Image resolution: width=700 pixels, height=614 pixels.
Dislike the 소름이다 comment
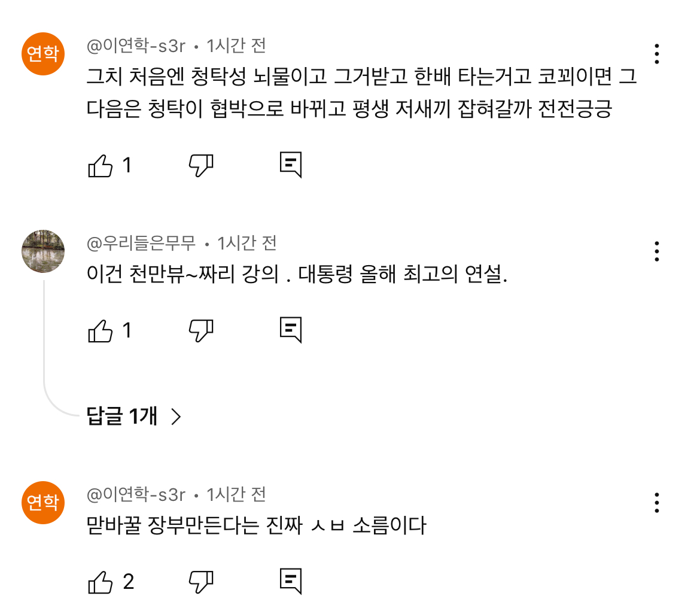(x=201, y=581)
